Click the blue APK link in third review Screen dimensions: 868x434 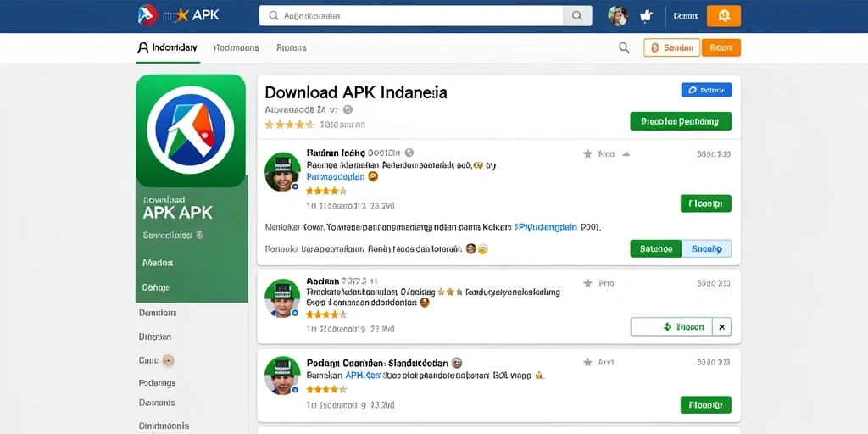(364, 376)
